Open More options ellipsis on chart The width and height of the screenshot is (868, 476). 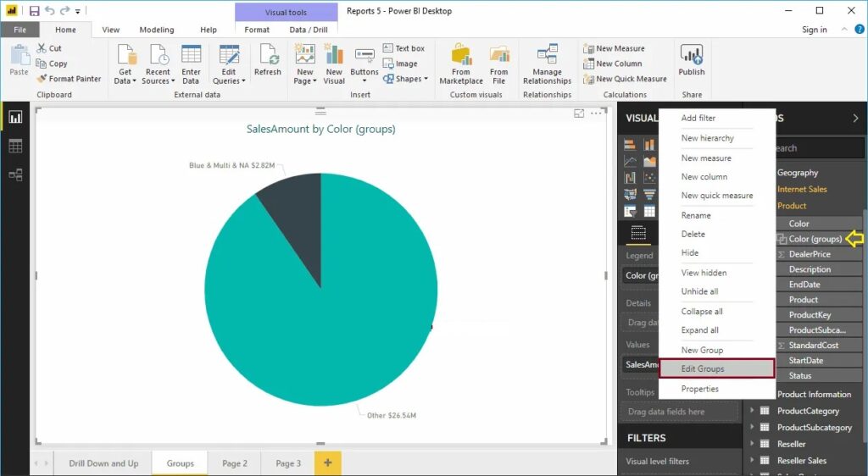click(596, 113)
